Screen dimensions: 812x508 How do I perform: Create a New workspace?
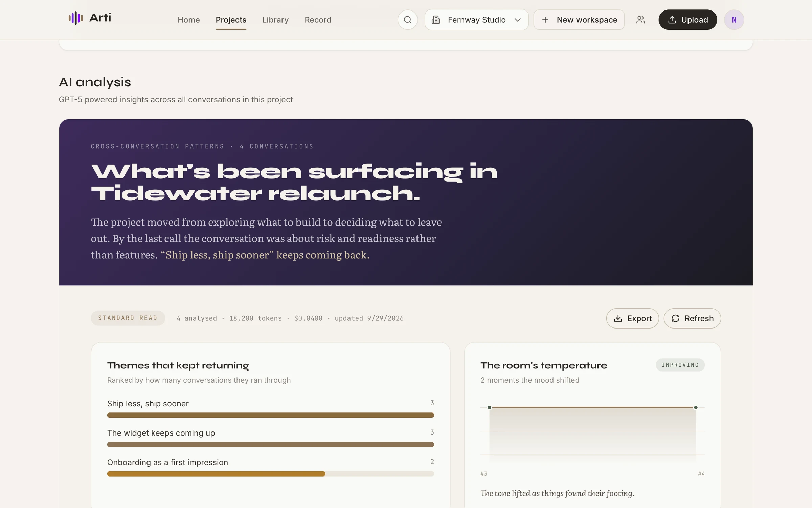579,20
